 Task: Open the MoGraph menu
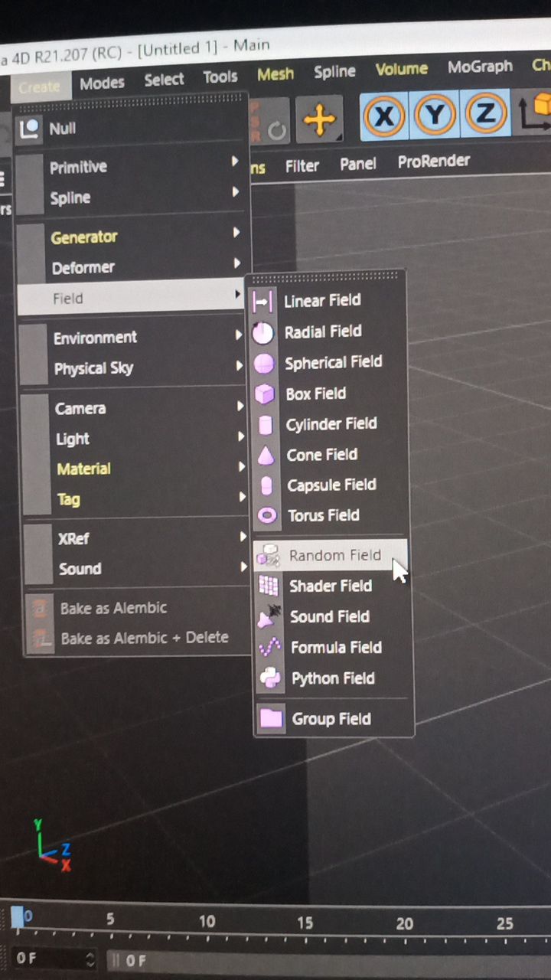click(480, 67)
